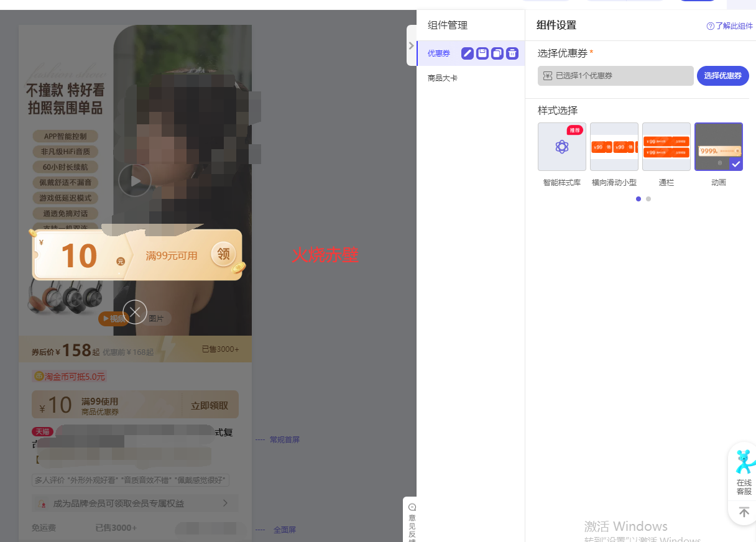756x542 pixels.
Task: Collapse the panel with the chevron arrow
Action: tap(412, 45)
